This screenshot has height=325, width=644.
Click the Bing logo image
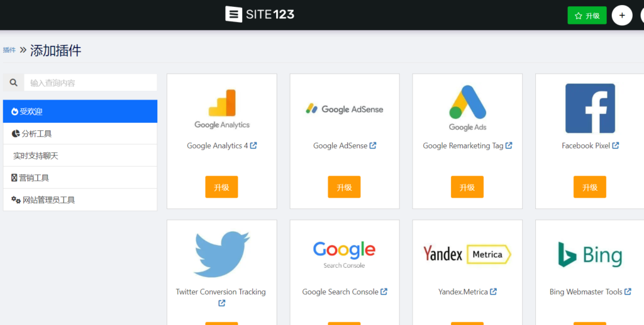point(590,254)
